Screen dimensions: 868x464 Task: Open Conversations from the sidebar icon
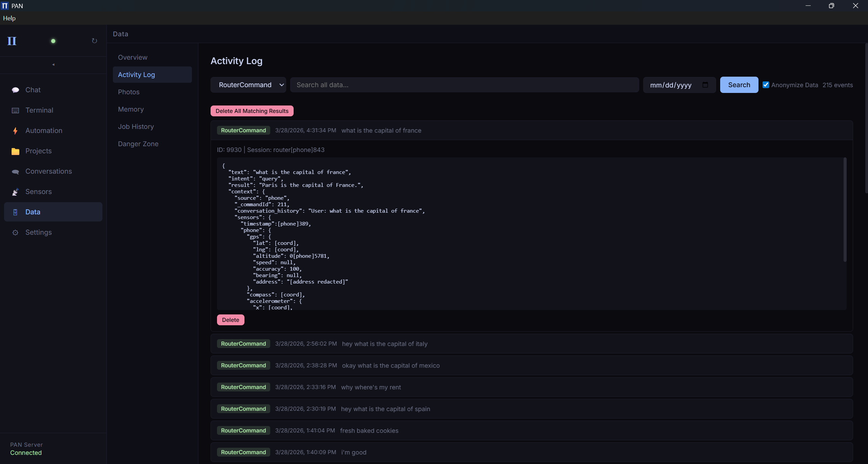[16, 171]
